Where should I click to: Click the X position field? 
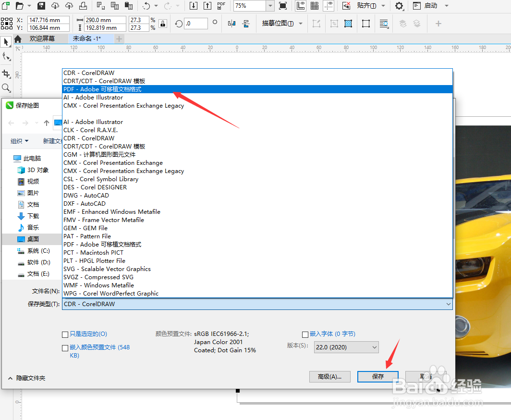click(x=48, y=20)
